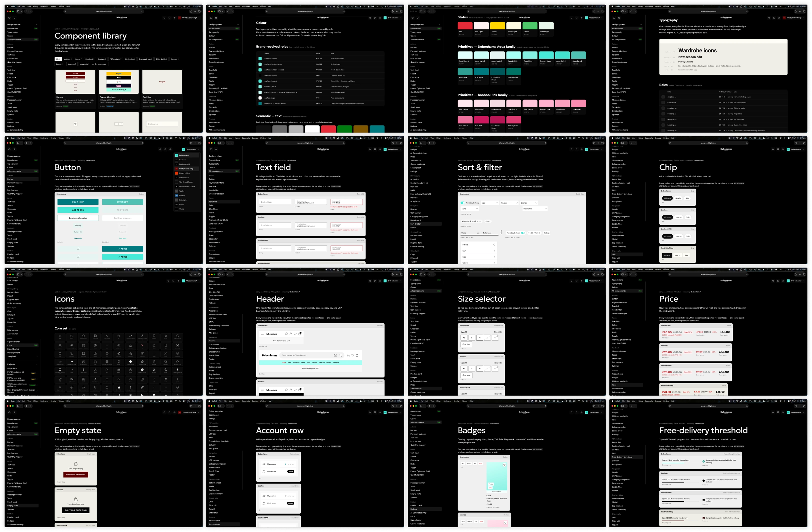
Task: Open the storybook link on Component library page
Action: [x=94, y=29]
